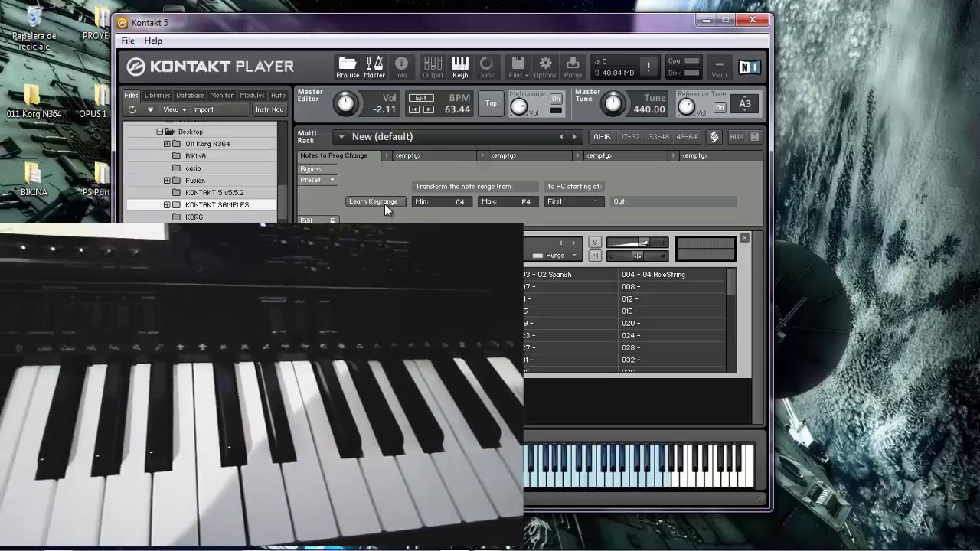
Task: Open the Help menu
Action: [153, 41]
